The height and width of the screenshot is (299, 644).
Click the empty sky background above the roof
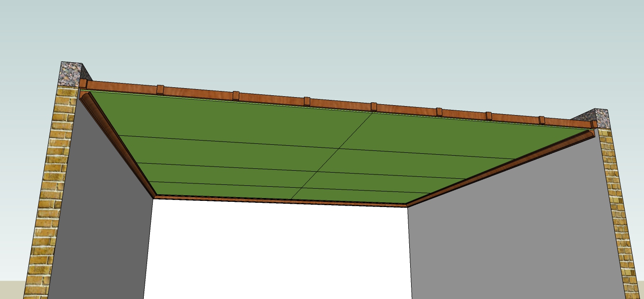[x=321, y=38]
